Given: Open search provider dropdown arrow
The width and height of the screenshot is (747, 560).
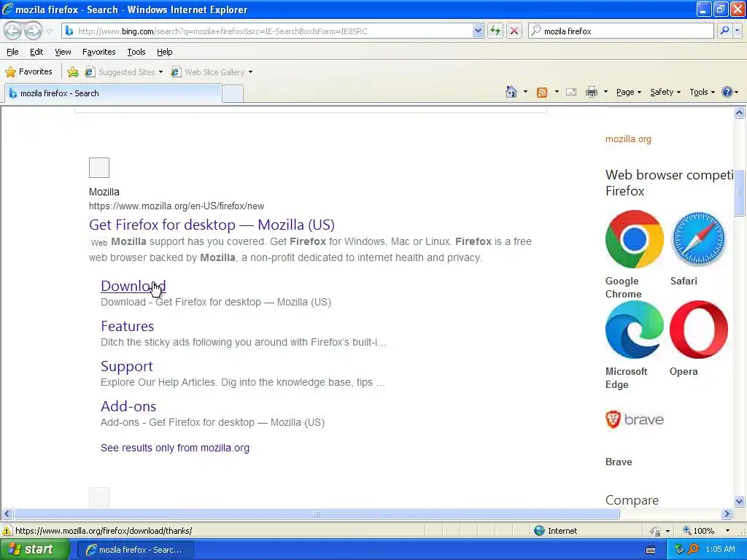Looking at the screenshot, I should point(737,31).
